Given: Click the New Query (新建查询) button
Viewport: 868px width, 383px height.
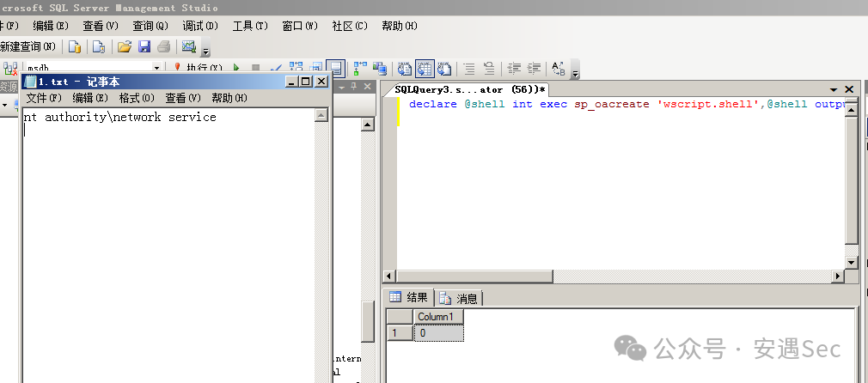Looking at the screenshot, I should (x=28, y=47).
